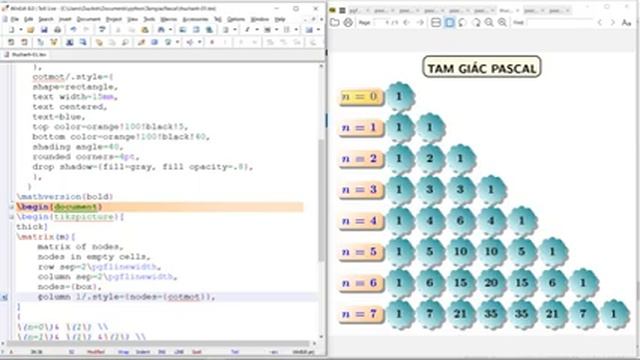This screenshot has height=360, width=640.
Task: Open the Options menu
Action: (236, 19)
